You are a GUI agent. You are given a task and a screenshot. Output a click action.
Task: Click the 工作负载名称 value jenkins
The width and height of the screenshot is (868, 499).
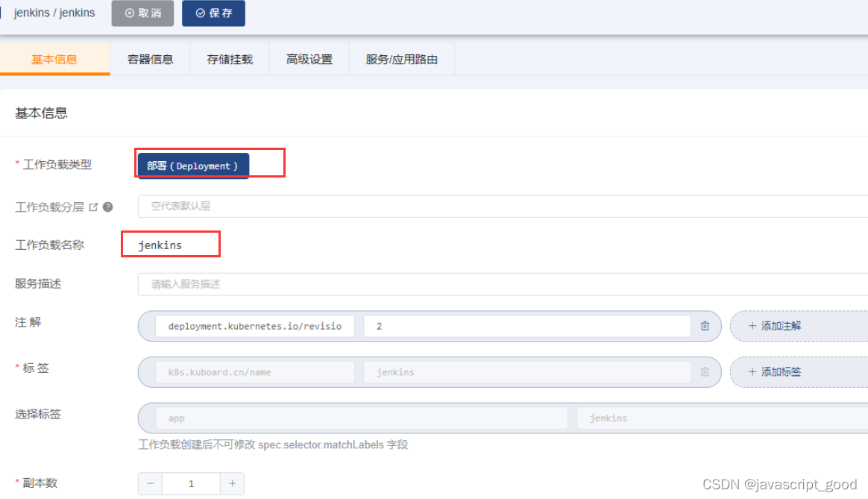[x=160, y=245]
